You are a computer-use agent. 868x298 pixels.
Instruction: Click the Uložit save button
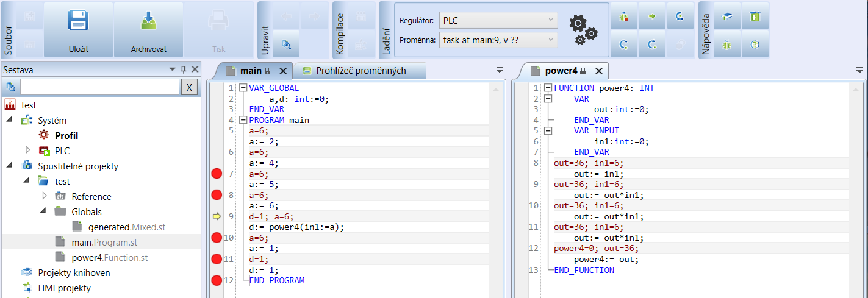click(x=79, y=29)
